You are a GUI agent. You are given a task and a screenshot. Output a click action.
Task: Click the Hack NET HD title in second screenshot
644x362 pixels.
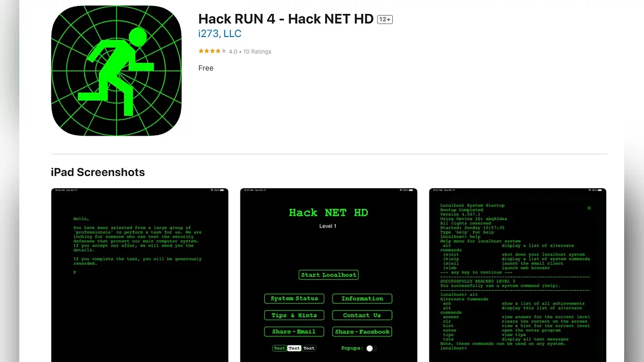coord(328,213)
